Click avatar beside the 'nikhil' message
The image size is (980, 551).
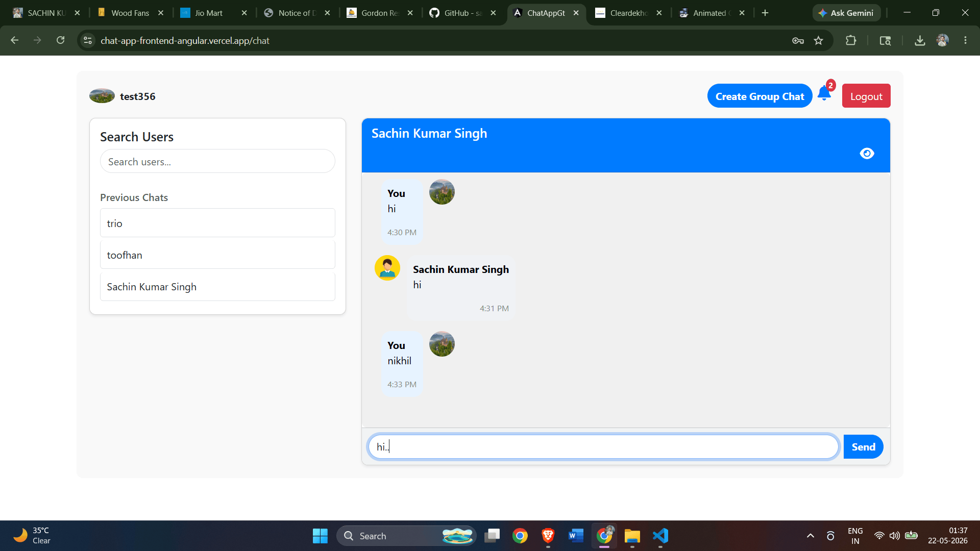442,344
